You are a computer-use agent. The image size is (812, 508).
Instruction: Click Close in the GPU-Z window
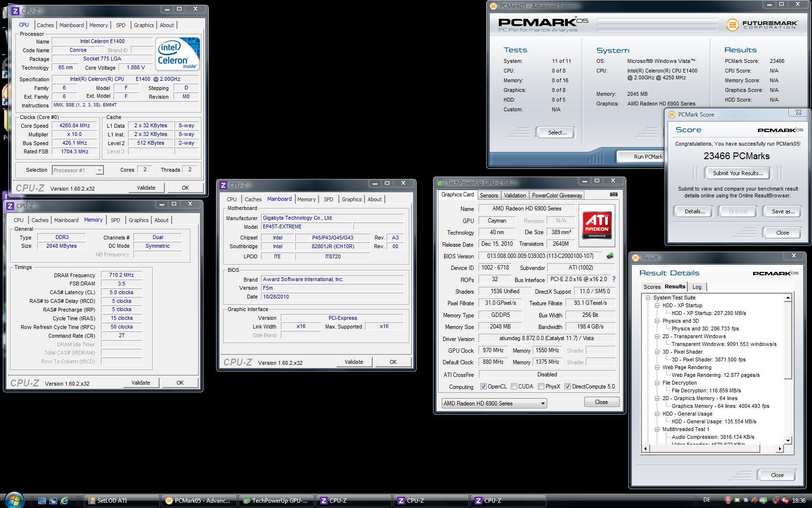601,402
